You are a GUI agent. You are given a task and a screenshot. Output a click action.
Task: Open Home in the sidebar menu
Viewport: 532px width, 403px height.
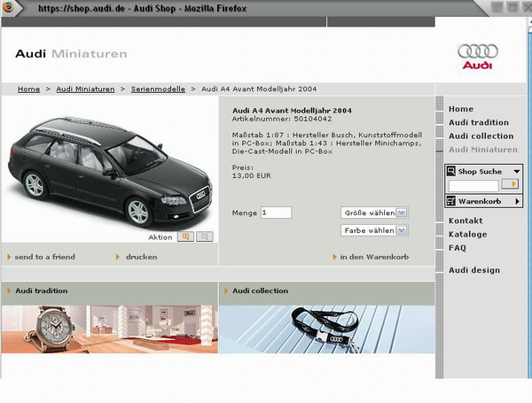pyautogui.click(x=461, y=109)
